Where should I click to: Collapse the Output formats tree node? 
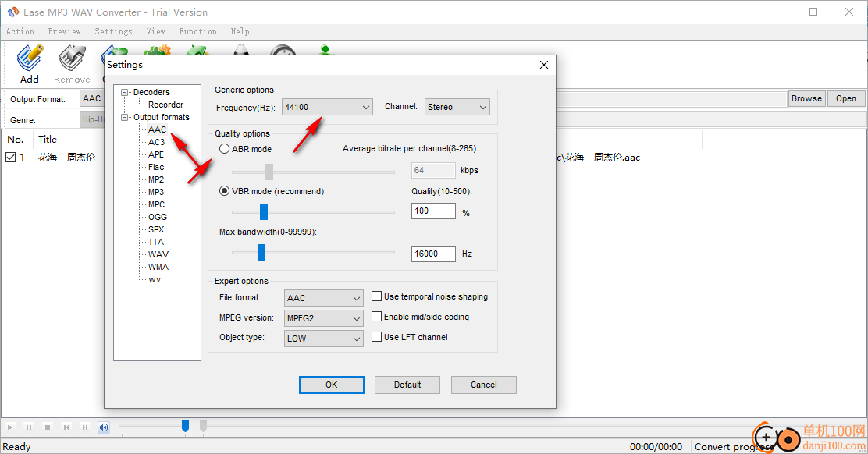coord(125,117)
